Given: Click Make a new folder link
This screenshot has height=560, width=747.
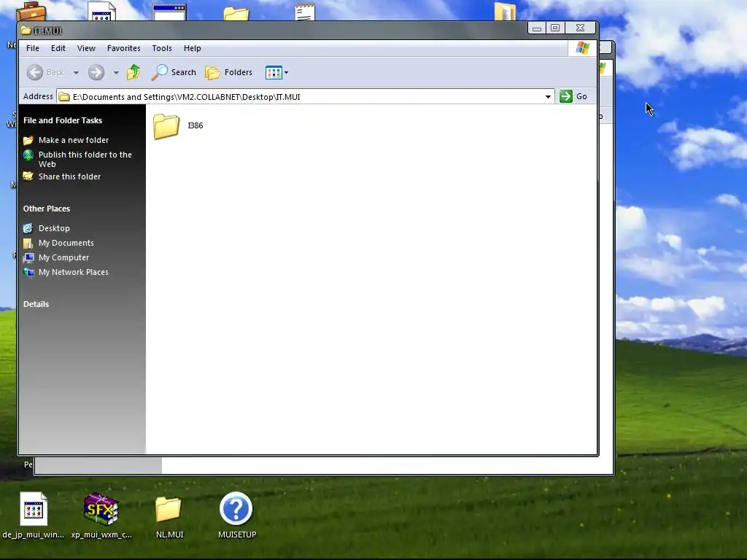Looking at the screenshot, I should coord(74,140).
